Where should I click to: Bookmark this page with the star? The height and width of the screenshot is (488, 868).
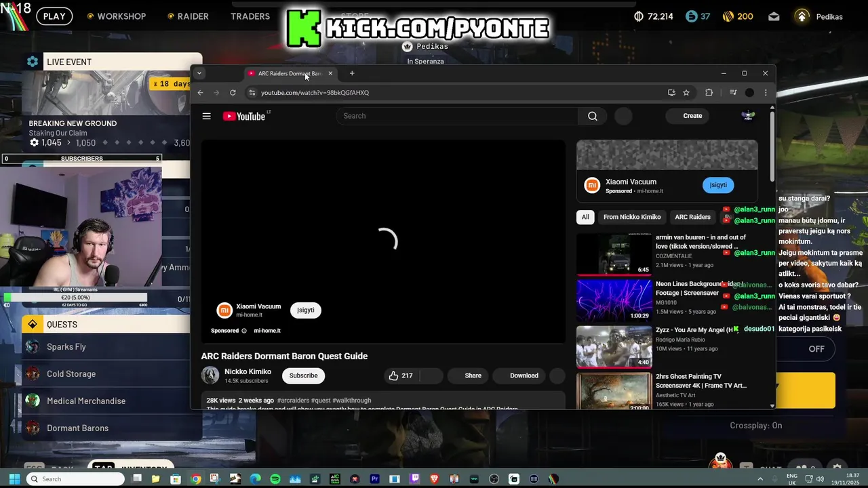click(686, 93)
